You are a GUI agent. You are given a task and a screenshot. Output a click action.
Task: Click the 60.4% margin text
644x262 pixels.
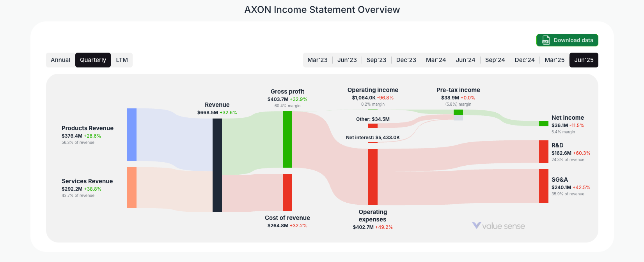[x=287, y=106]
